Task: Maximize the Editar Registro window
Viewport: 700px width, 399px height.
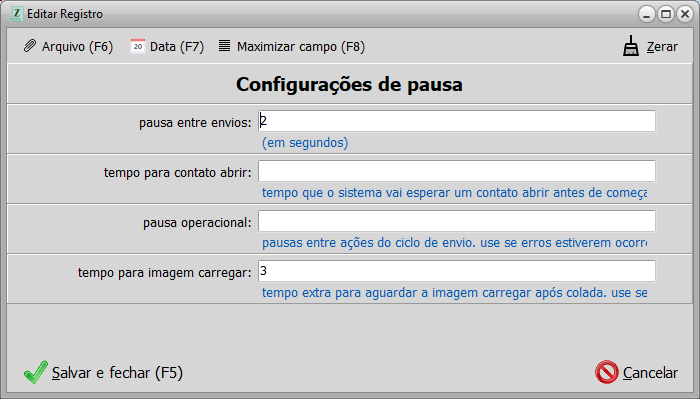Action: [666, 14]
